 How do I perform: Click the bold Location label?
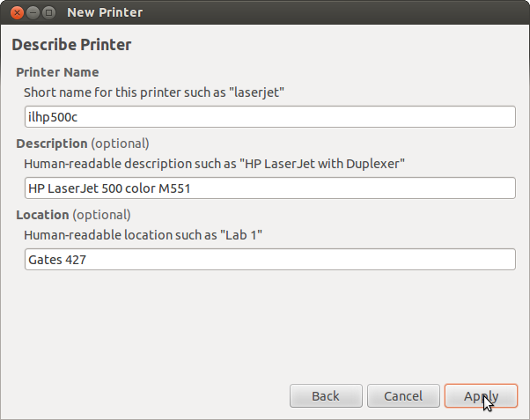(41, 215)
